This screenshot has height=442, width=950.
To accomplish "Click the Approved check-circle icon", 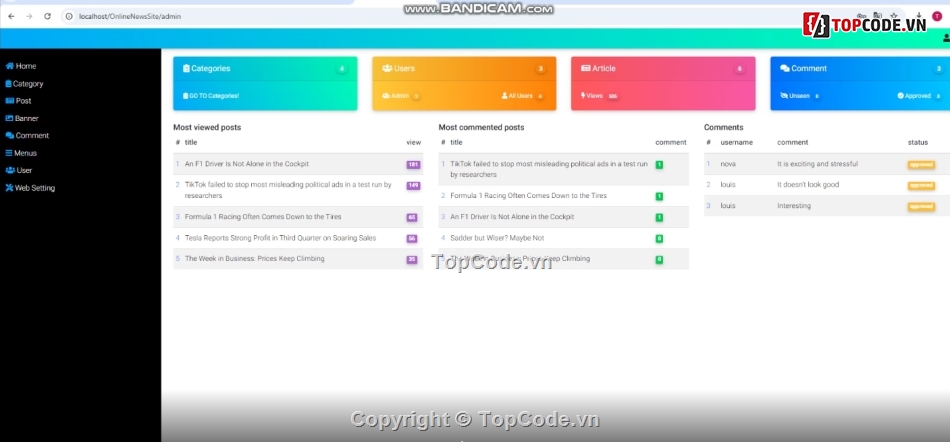I will (x=900, y=96).
